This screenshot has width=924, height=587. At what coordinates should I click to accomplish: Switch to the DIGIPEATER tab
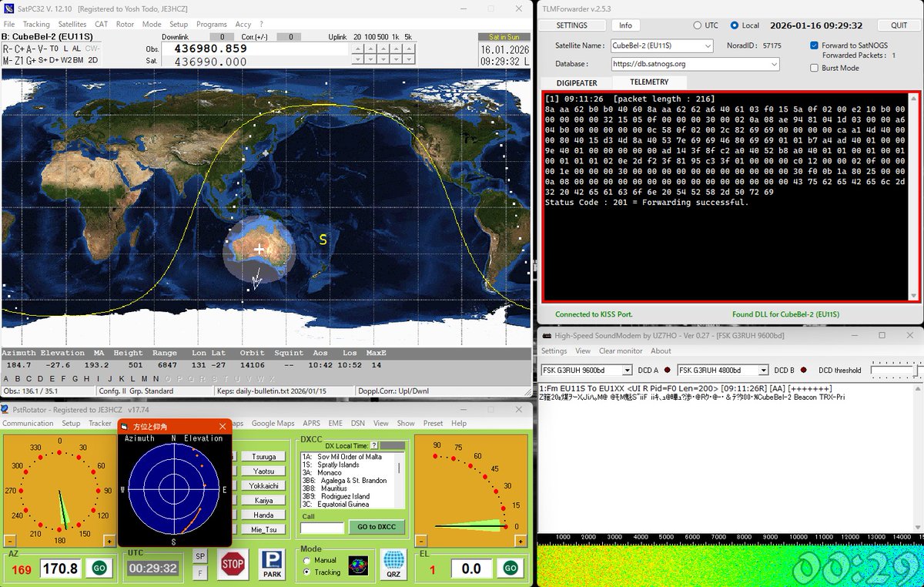pyautogui.click(x=577, y=82)
